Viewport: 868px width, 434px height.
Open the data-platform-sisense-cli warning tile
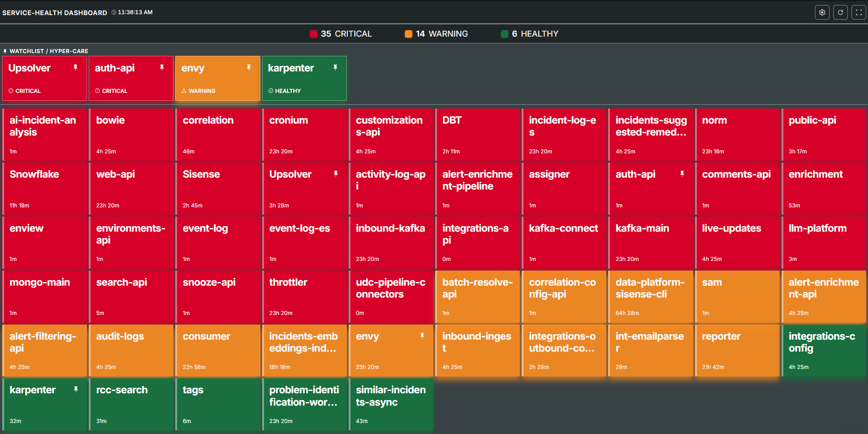(x=651, y=297)
